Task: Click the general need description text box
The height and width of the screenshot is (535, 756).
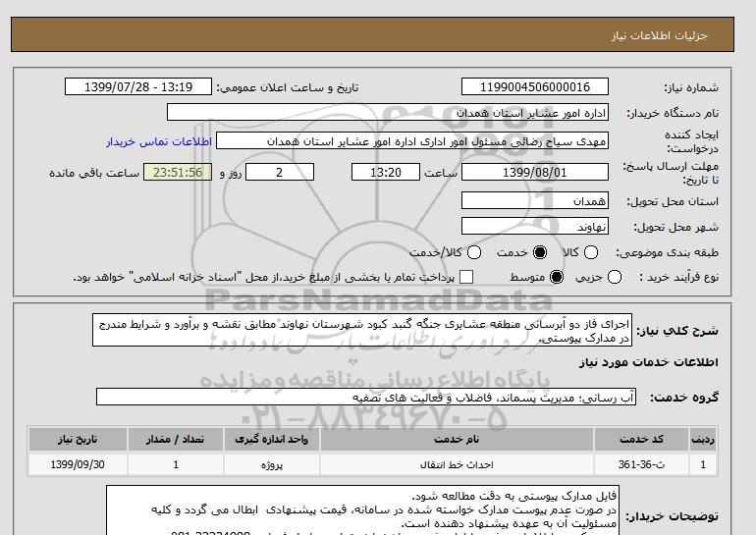Action: coord(362,331)
